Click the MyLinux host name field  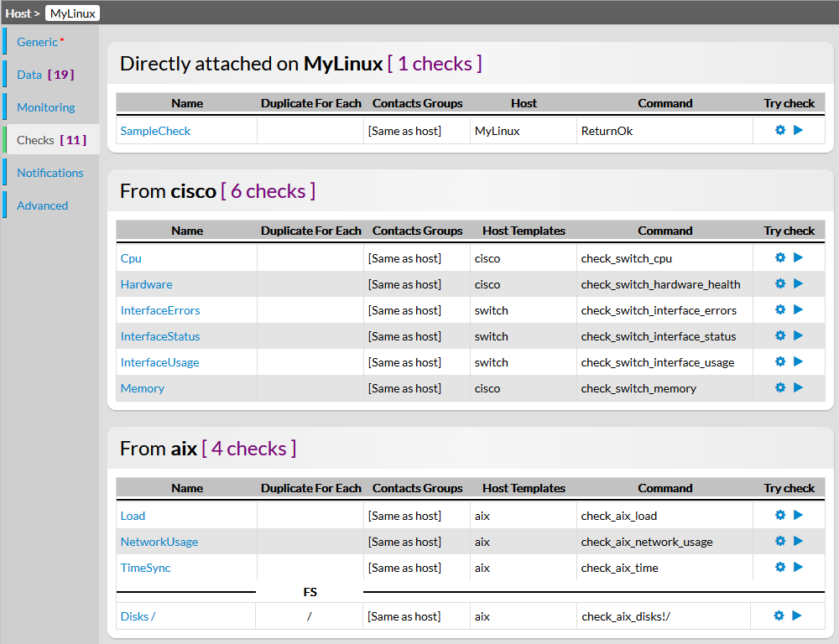[x=72, y=13]
